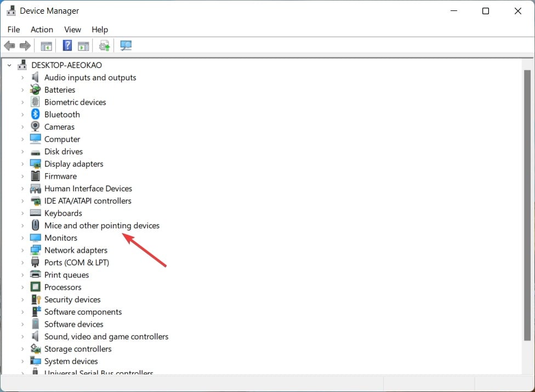Click the Cameras category icon
Screen dimensions: 535x392
[35, 127]
